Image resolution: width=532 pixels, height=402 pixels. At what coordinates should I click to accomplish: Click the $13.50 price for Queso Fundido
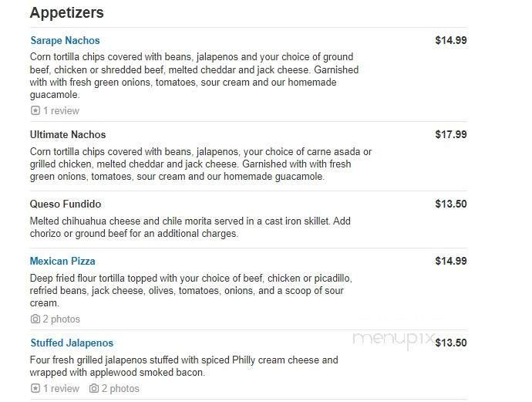click(x=450, y=204)
